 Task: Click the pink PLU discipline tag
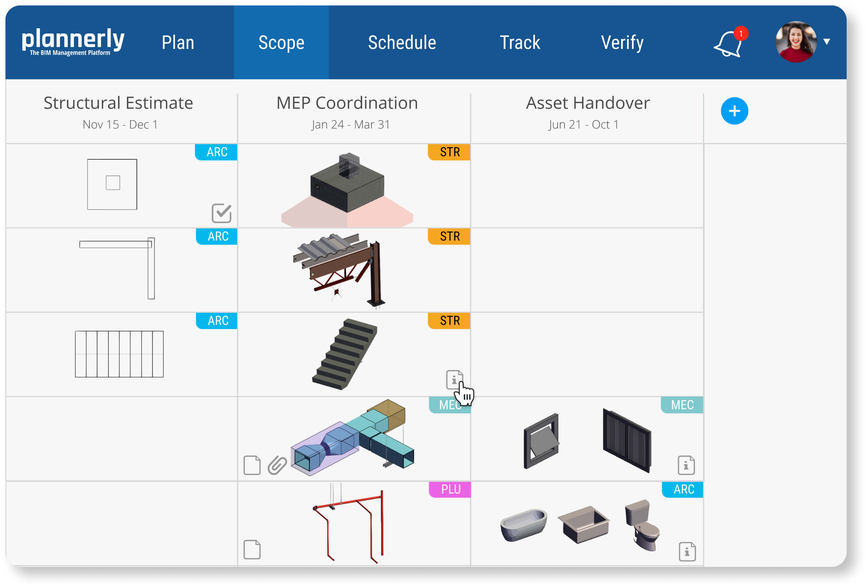(x=450, y=489)
